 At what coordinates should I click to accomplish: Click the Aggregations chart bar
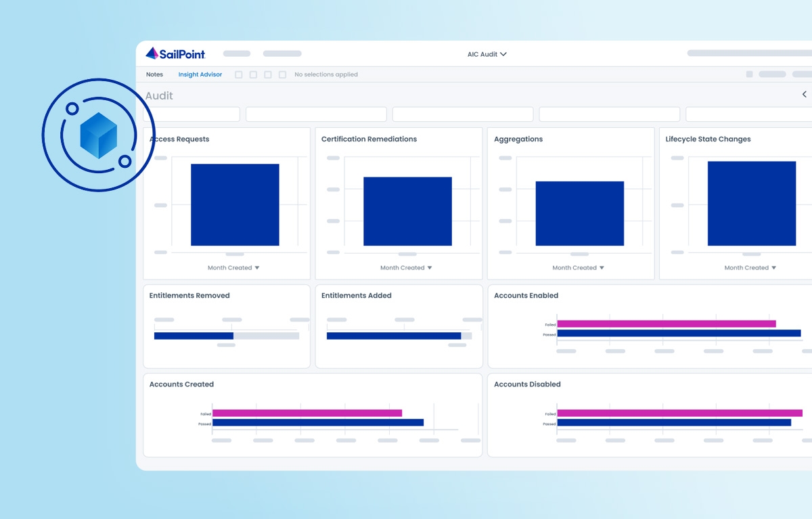tap(580, 213)
